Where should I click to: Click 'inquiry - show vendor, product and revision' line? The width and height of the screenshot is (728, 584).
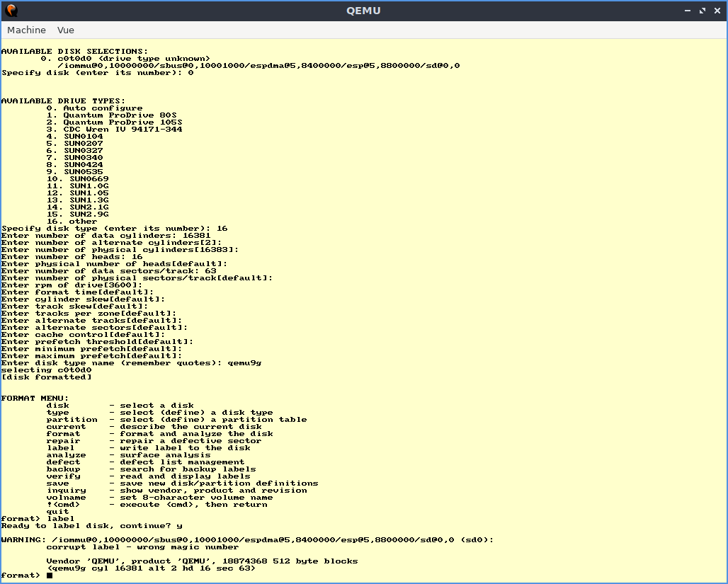pyautogui.click(x=176, y=491)
